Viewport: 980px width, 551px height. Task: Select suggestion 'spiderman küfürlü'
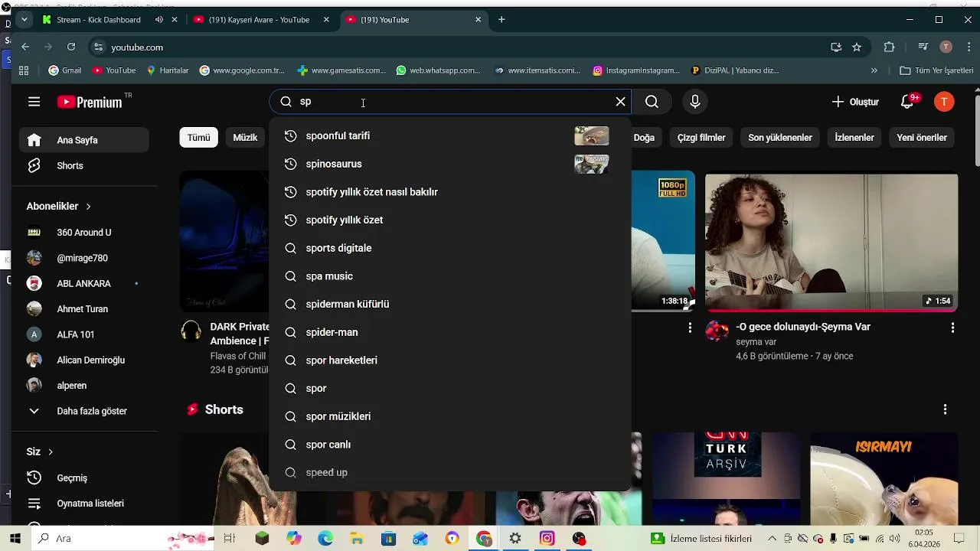[x=449, y=305]
